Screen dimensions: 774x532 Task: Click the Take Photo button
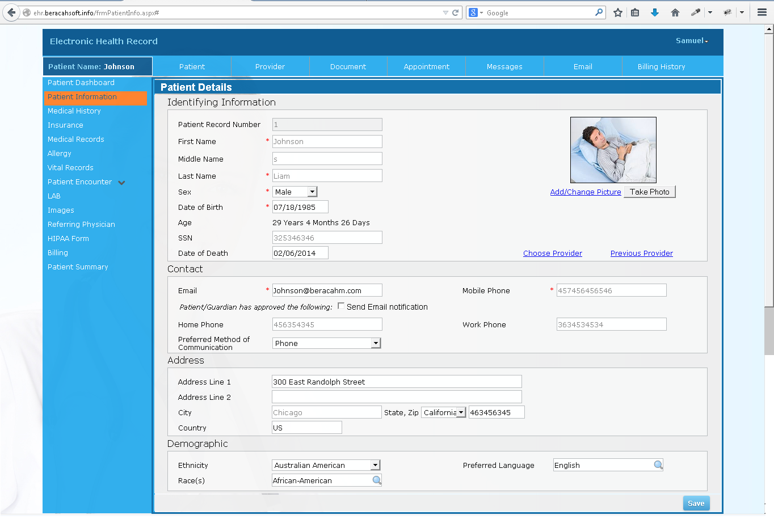tap(650, 192)
